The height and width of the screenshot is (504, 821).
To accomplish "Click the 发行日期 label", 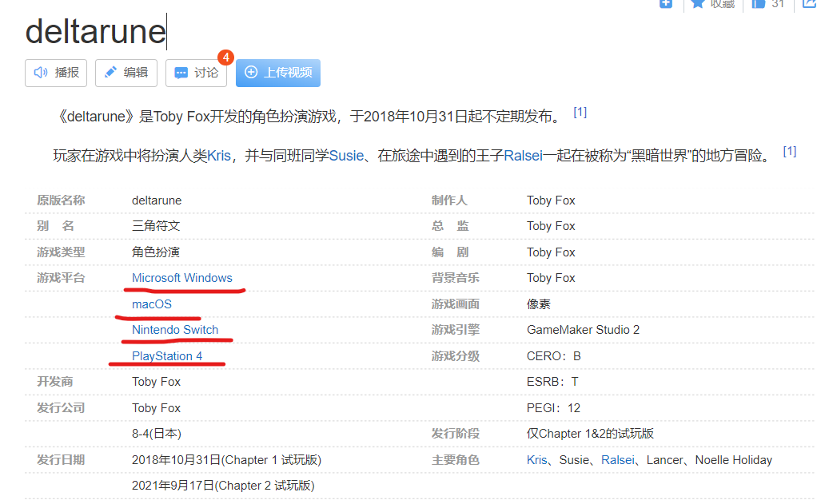I will 61,460.
